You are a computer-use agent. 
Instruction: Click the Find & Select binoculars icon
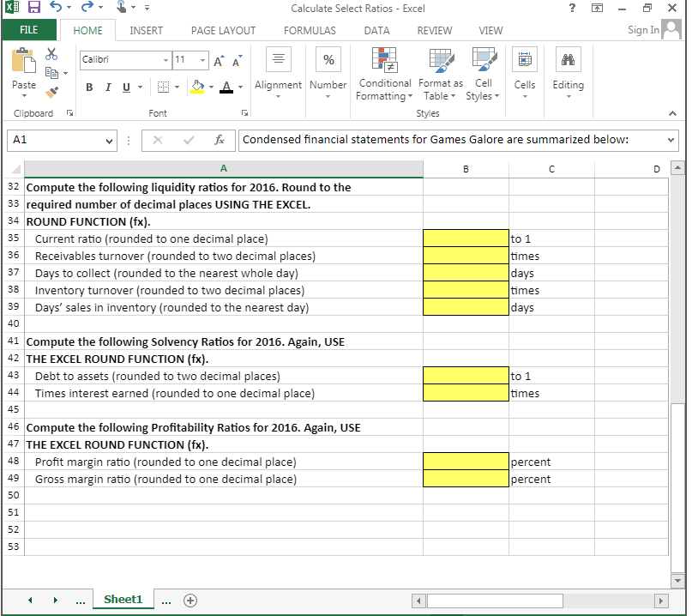[x=568, y=60]
